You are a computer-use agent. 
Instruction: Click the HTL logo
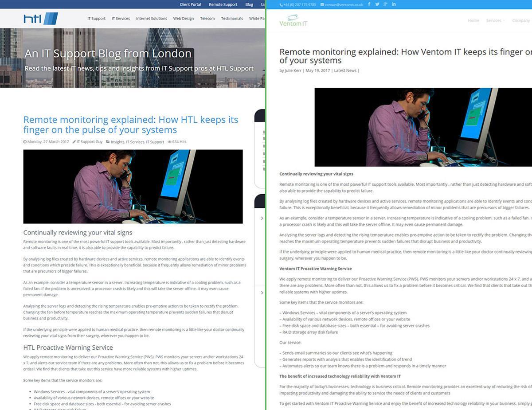(40, 19)
